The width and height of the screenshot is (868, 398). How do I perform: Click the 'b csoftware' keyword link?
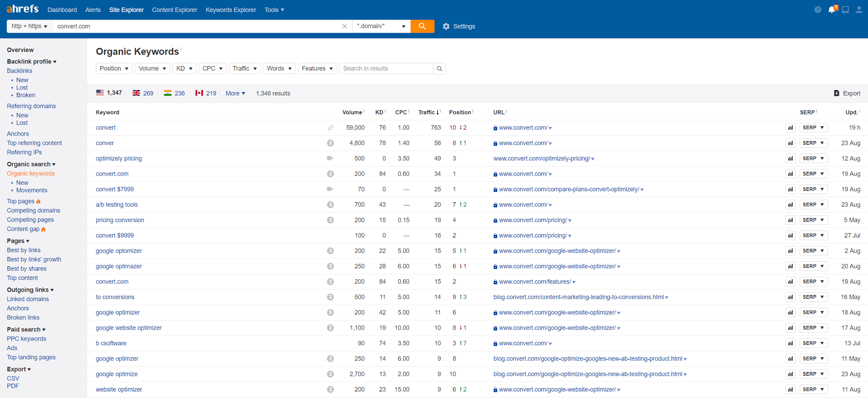pyautogui.click(x=111, y=343)
